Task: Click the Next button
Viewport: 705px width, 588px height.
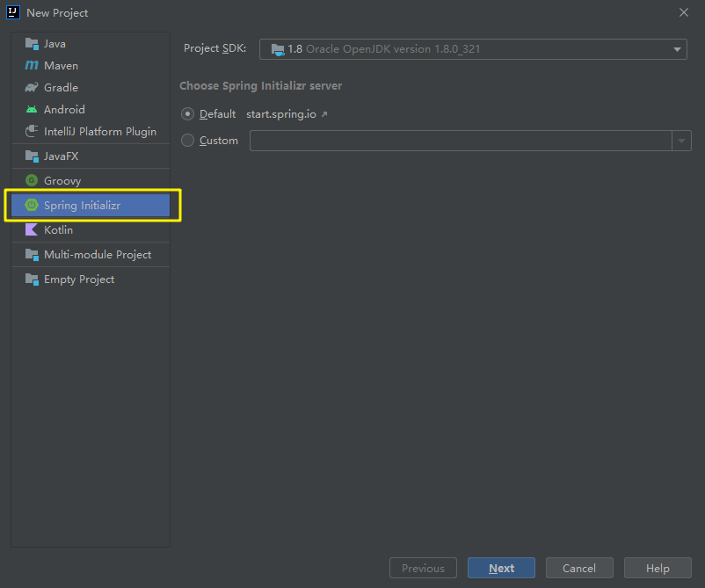Action: pyautogui.click(x=501, y=568)
